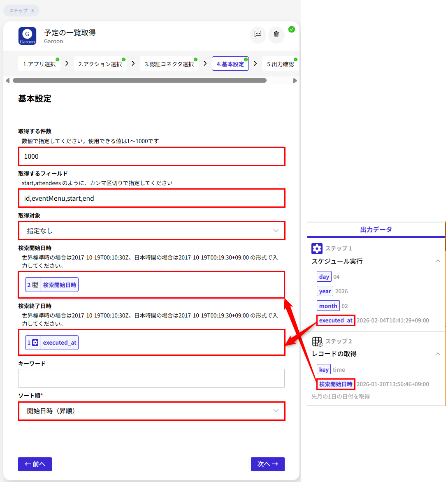Open the 3.認証コネクタ選択 step tab
Viewport: 448px width, 482px height.
[169, 63]
